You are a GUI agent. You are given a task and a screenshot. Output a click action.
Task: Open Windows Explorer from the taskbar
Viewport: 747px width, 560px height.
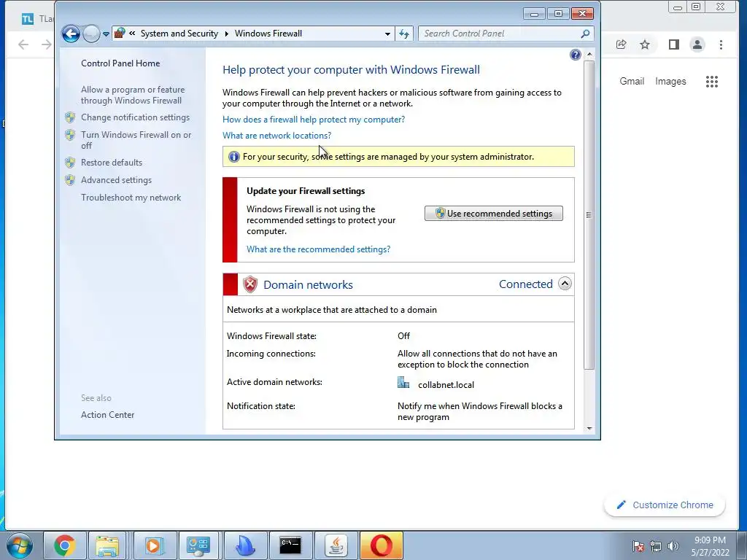pos(108,545)
